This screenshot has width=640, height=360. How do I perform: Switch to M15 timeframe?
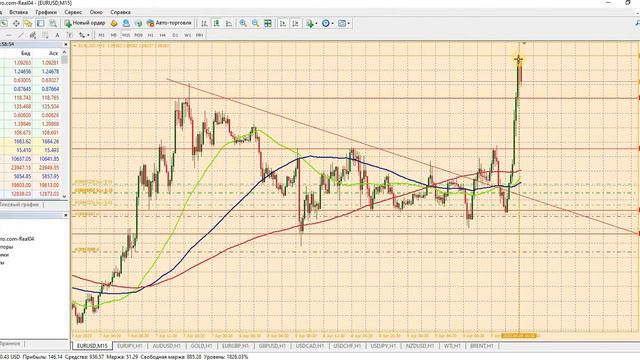point(126,35)
